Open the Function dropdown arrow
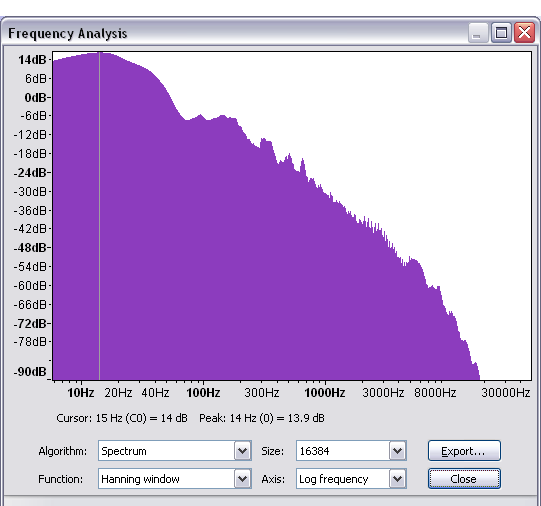 click(x=243, y=479)
